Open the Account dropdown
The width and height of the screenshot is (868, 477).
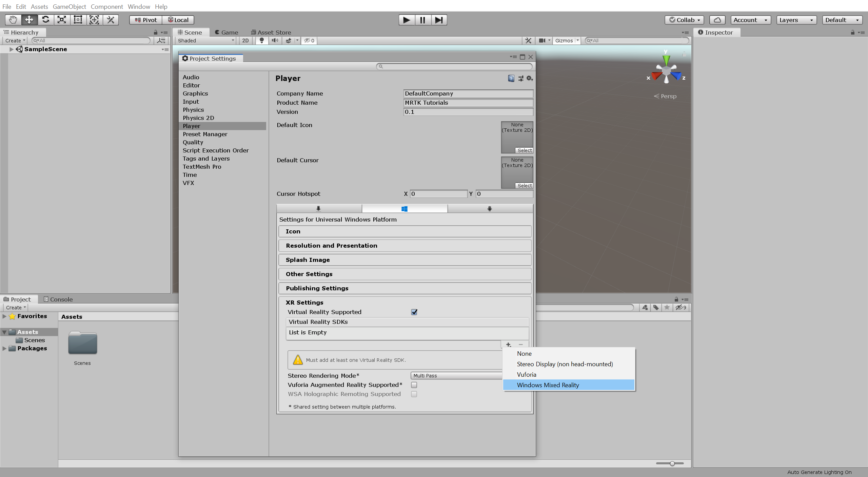(751, 20)
